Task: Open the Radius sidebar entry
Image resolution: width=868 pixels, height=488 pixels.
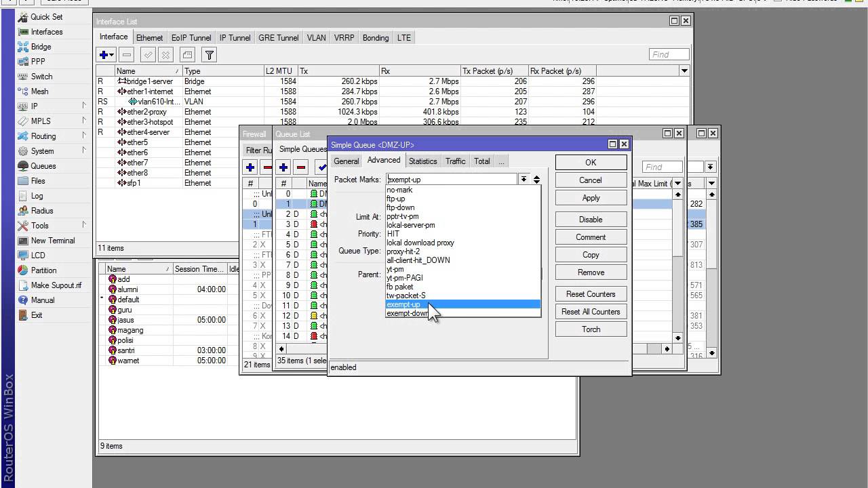Action: [41, 211]
